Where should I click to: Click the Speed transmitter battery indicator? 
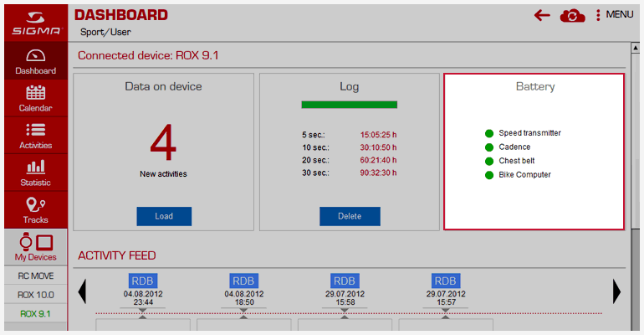488,133
